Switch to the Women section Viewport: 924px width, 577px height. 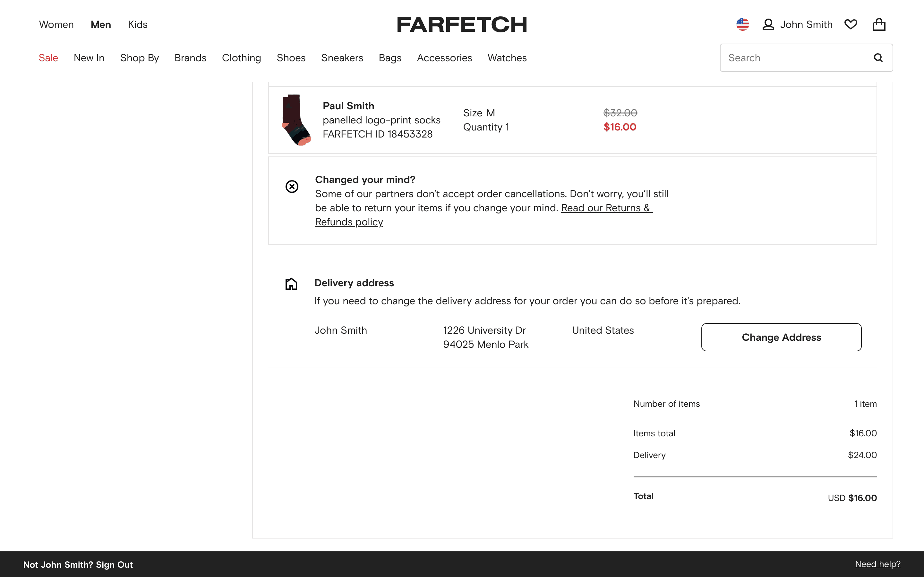56,24
